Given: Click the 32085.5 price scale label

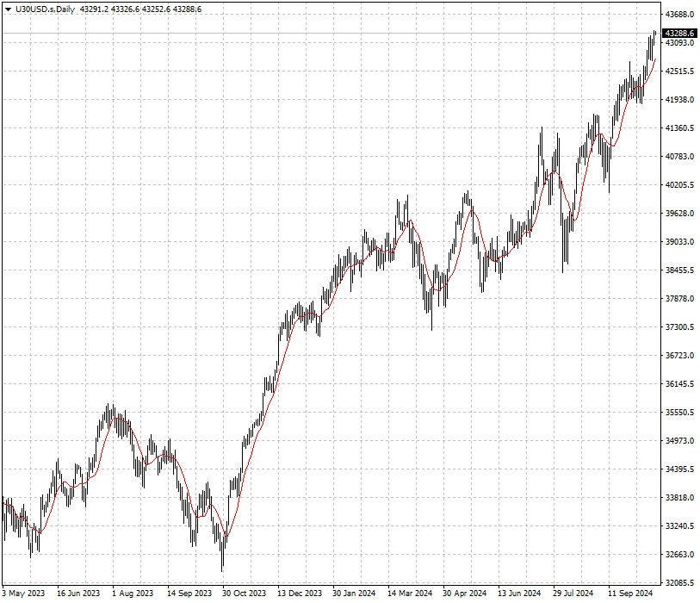Looking at the screenshot, I should 679,583.
